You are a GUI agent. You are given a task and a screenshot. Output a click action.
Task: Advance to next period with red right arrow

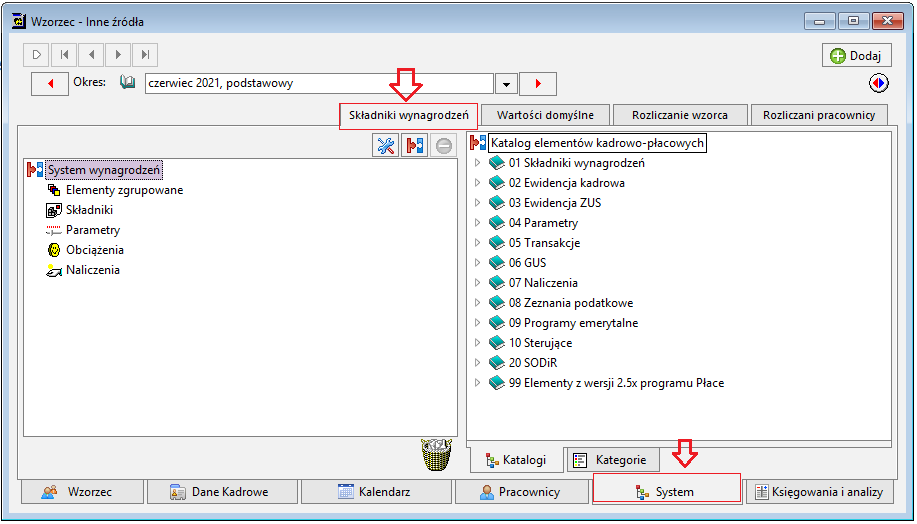point(538,84)
